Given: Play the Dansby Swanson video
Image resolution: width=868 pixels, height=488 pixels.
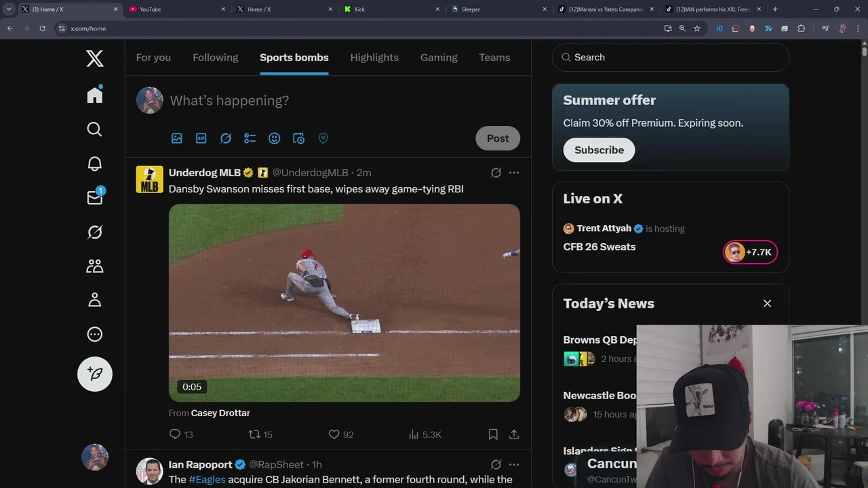Looking at the screenshot, I should 344,303.
